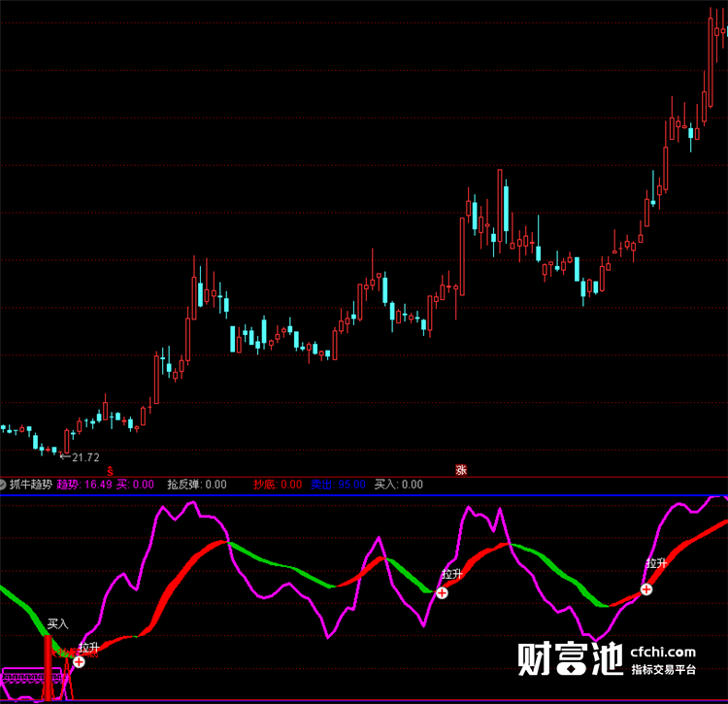Click the blue 卖出: 95.00 value

point(338,485)
